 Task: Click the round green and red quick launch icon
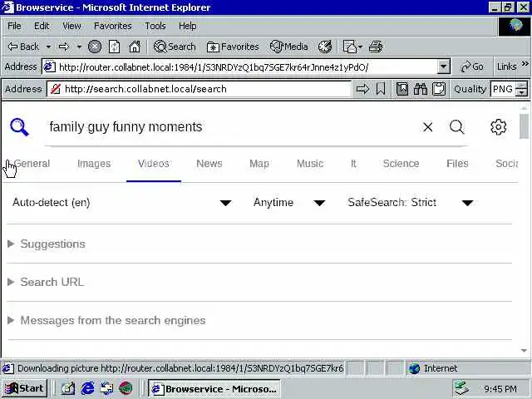[126, 388]
